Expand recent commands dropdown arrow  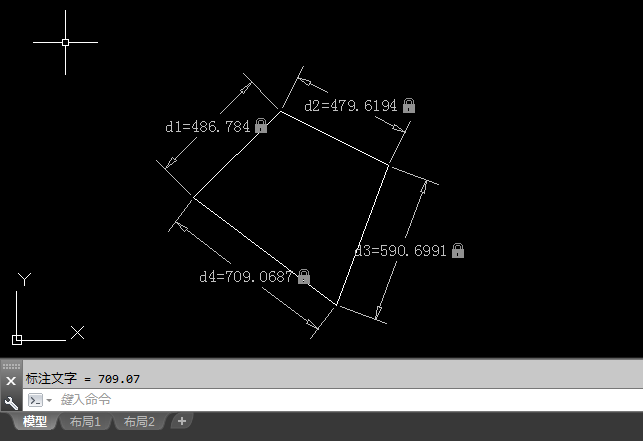click(49, 400)
